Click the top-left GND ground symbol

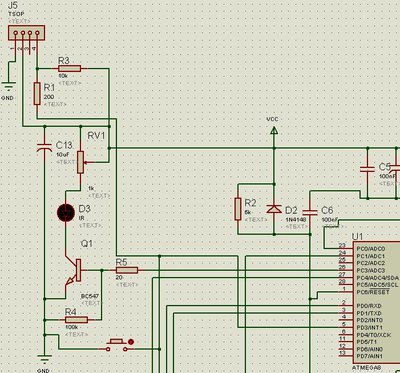coord(8,87)
